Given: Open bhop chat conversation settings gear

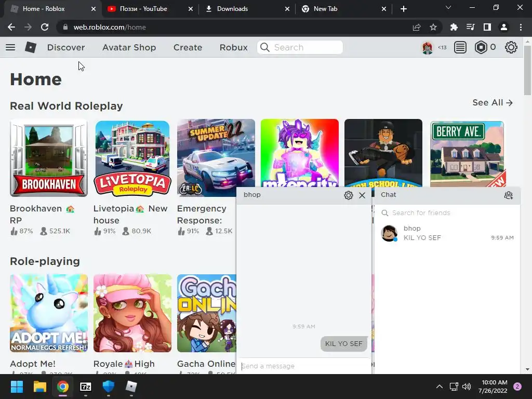Looking at the screenshot, I should [x=349, y=195].
